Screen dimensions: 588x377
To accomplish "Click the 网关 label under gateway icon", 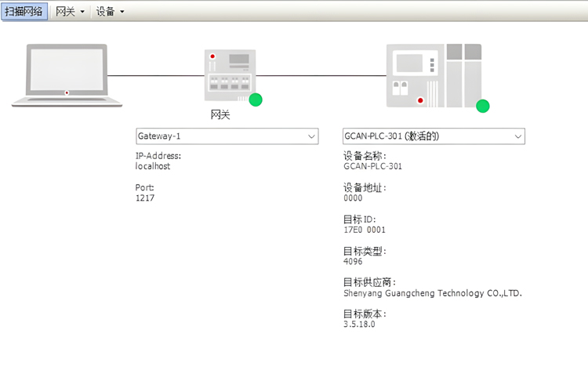I will click(x=220, y=115).
